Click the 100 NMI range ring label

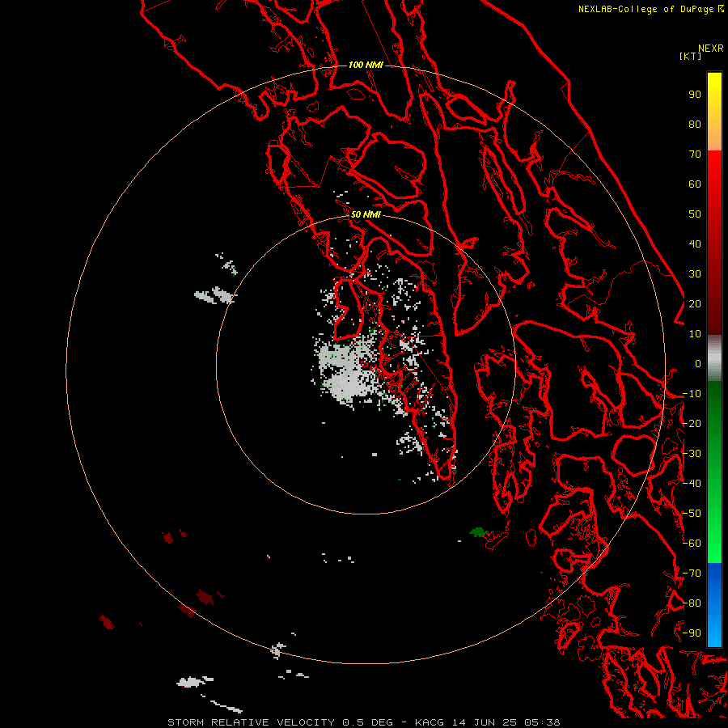coord(366,65)
